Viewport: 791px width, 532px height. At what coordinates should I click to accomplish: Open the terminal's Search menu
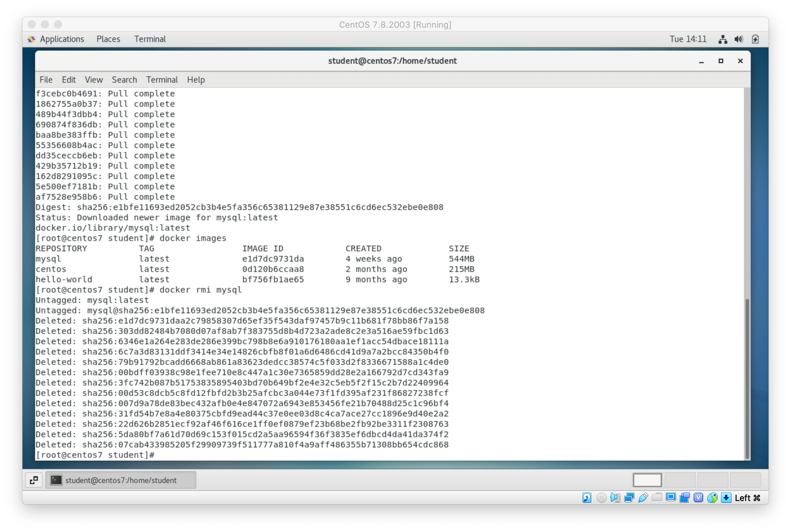124,80
